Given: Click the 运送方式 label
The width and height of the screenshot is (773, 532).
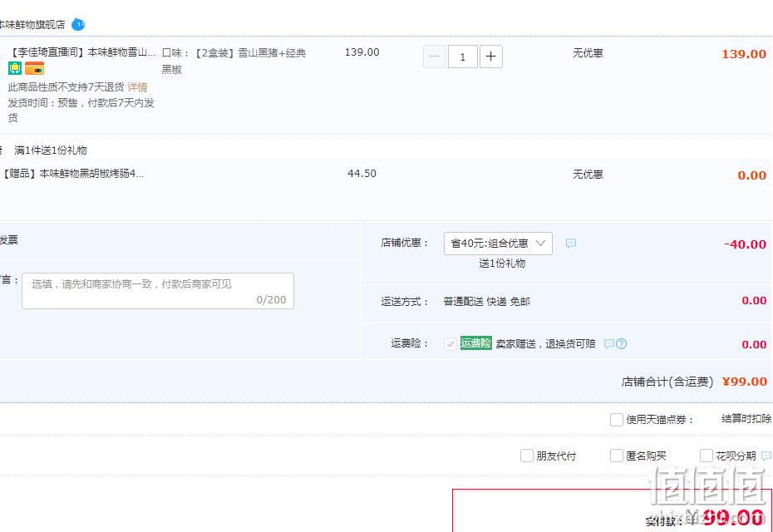Looking at the screenshot, I should pyautogui.click(x=405, y=301).
